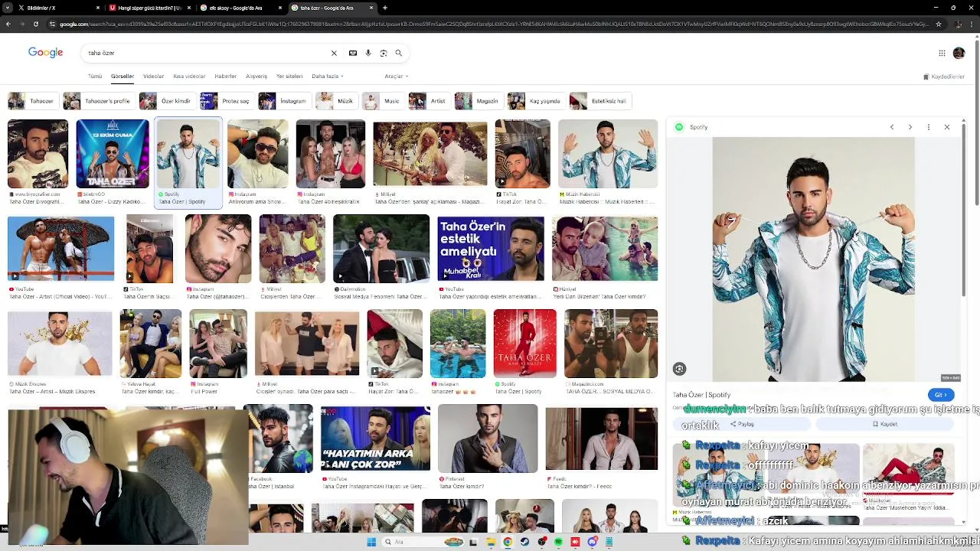Search inside image with Lens icon on preview
Image resolution: width=980 pixels, height=551 pixels.
(679, 369)
